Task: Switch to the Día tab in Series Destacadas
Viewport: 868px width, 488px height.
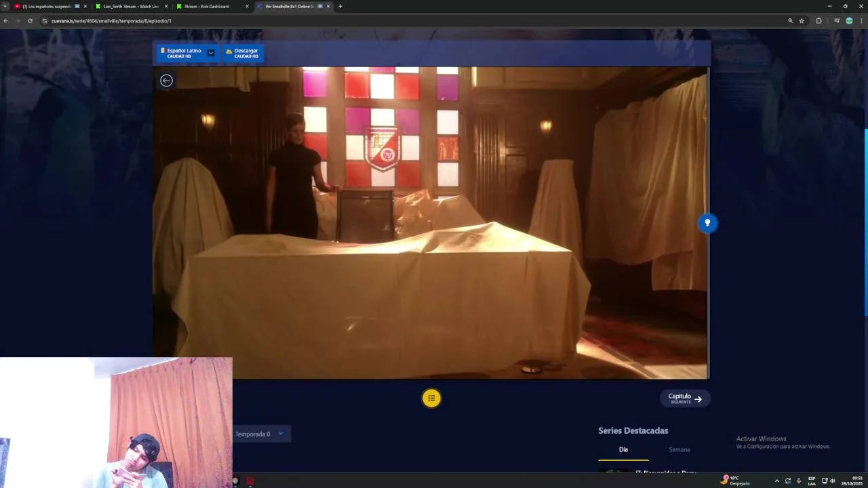Action: (623, 449)
